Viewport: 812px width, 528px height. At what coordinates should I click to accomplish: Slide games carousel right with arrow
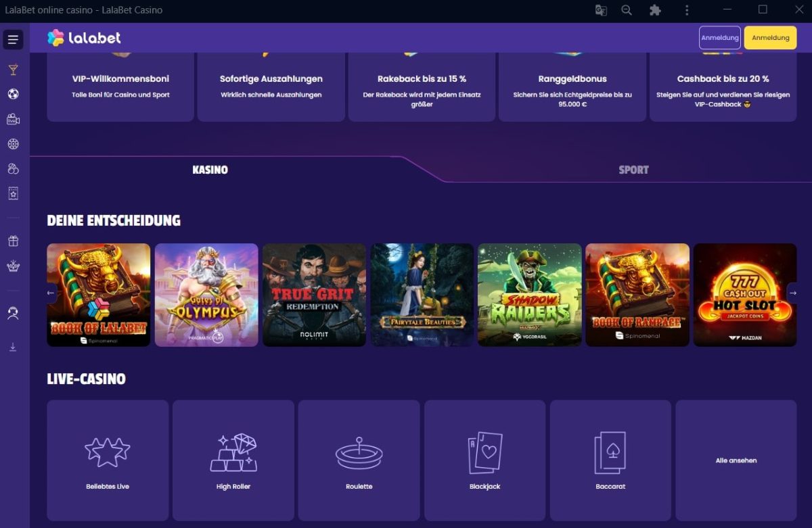click(x=793, y=293)
